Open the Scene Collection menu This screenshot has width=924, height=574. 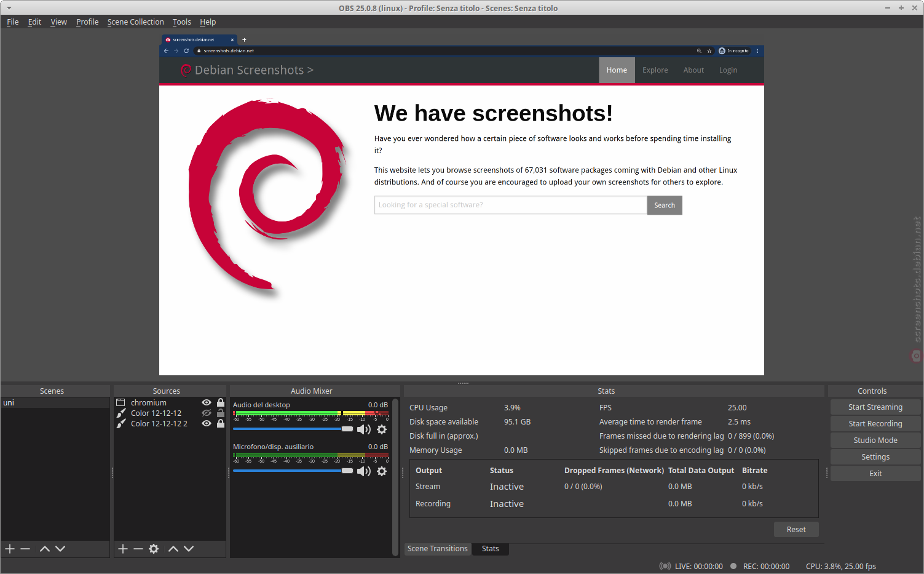tap(135, 22)
